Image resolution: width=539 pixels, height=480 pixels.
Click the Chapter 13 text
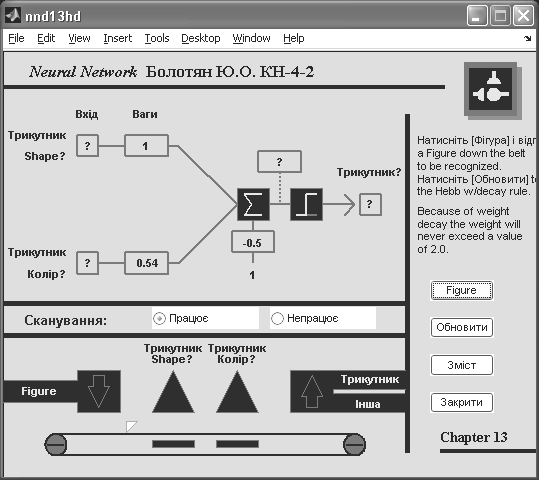474,437
